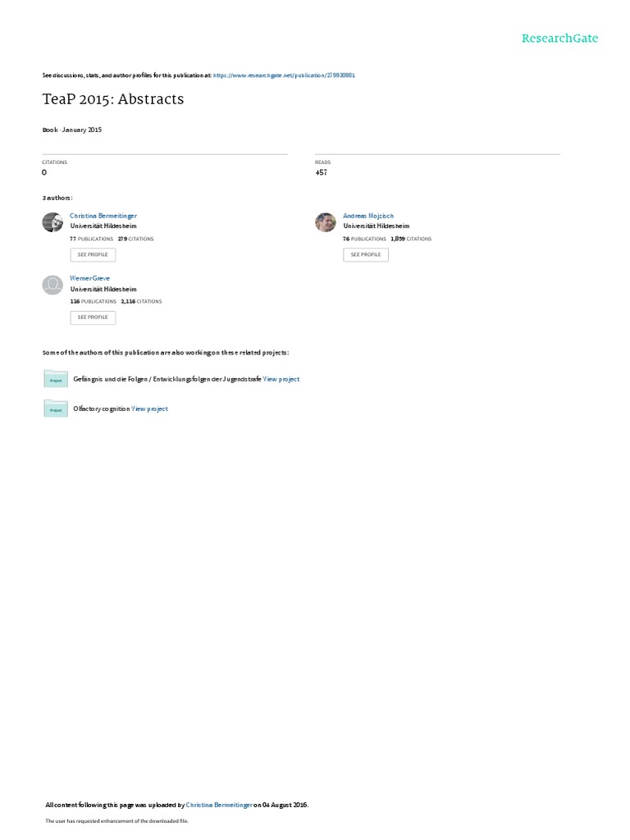This screenshot has width=630, height=840.
Task: Click Andreas Mojzisch's profile photo
Action: coord(325,221)
